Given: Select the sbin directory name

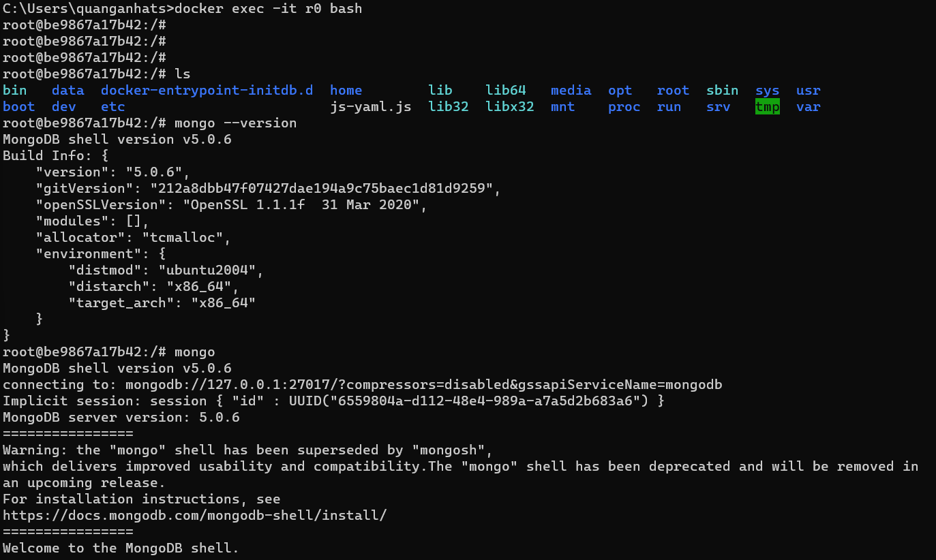Looking at the screenshot, I should 722,91.
